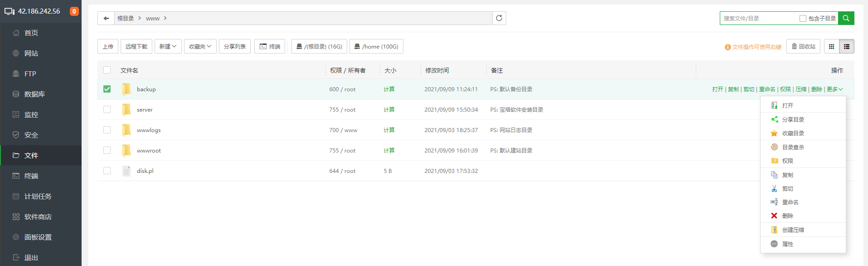868x266 pixels.
Task: Select 目录查杀 from the context menu
Action: pyautogui.click(x=793, y=147)
